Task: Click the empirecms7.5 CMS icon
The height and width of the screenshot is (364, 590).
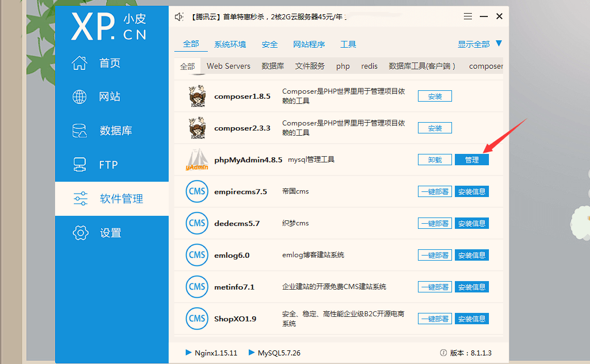Action: pyautogui.click(x=197, y=191)
